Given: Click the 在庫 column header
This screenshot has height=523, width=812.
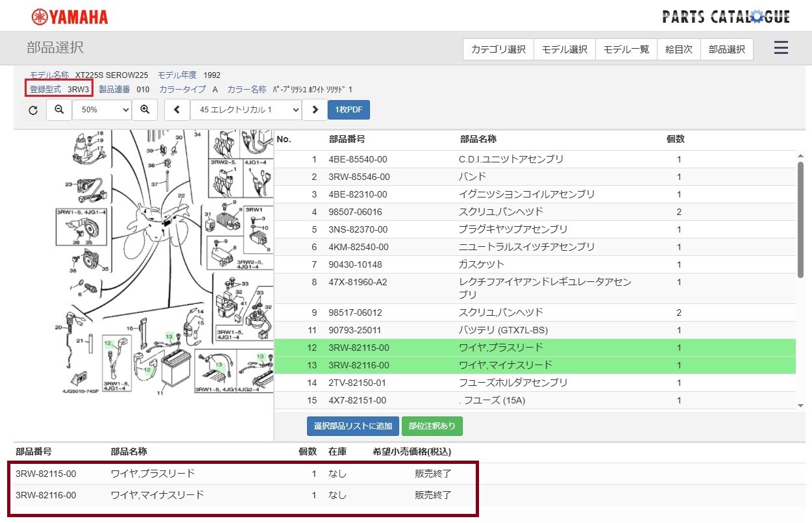Looking at the screenshot, I should 338,452.
